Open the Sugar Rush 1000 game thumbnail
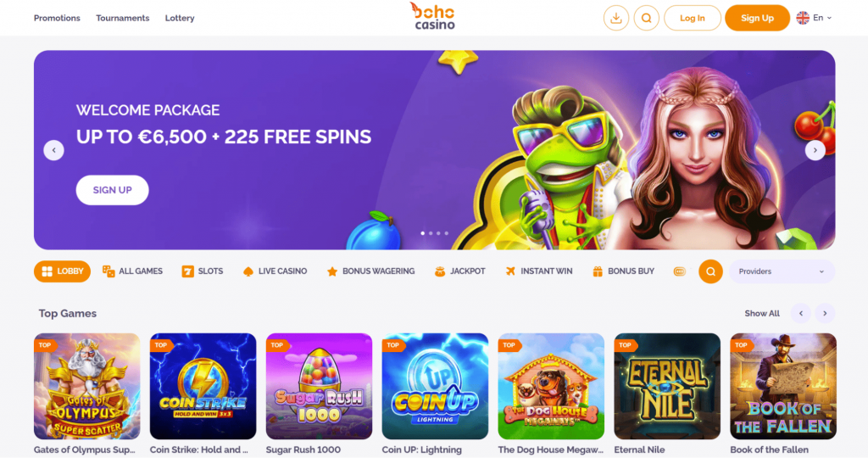This screenshot has height=458, width=868. [319, 386]
